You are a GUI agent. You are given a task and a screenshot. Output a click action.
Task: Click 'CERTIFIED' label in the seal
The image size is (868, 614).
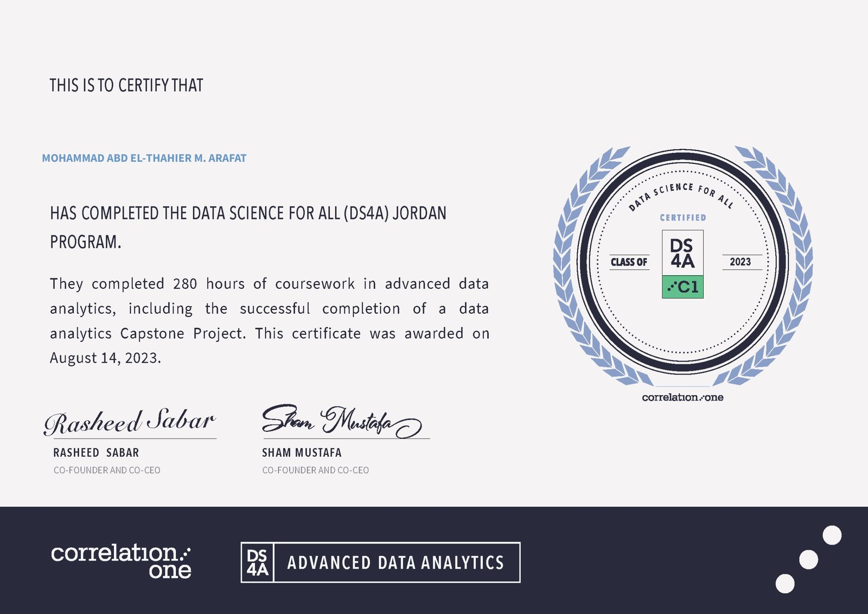pos(683,218)
